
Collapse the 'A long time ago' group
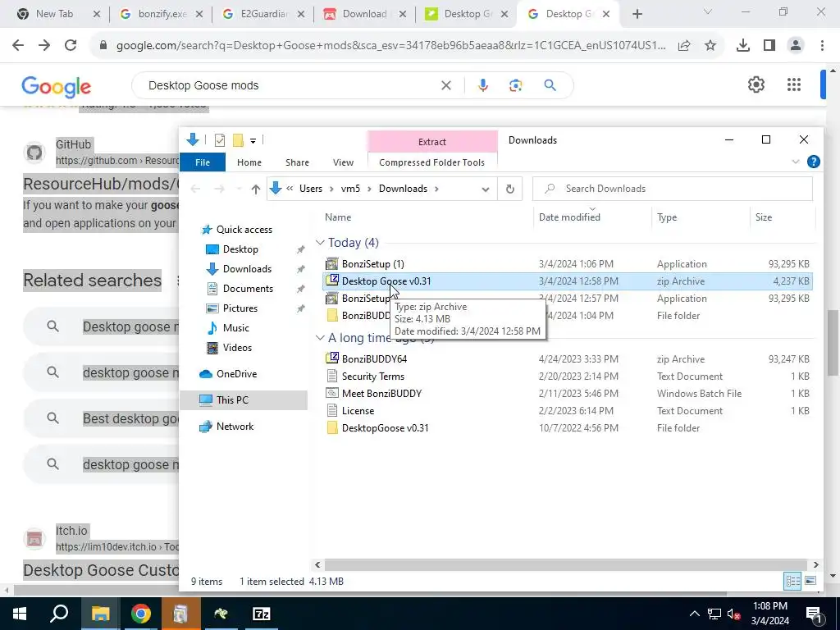click(x=320, y=338)
